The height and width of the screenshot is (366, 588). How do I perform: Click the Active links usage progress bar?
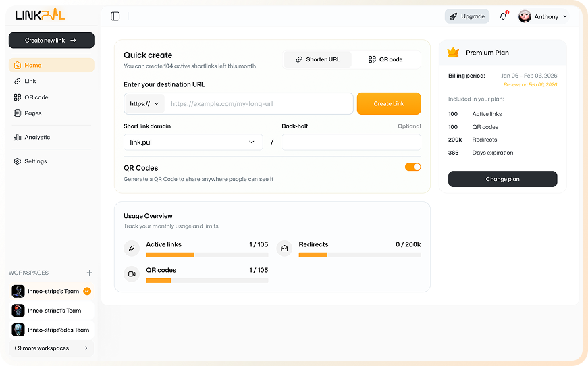pos(207,255)
